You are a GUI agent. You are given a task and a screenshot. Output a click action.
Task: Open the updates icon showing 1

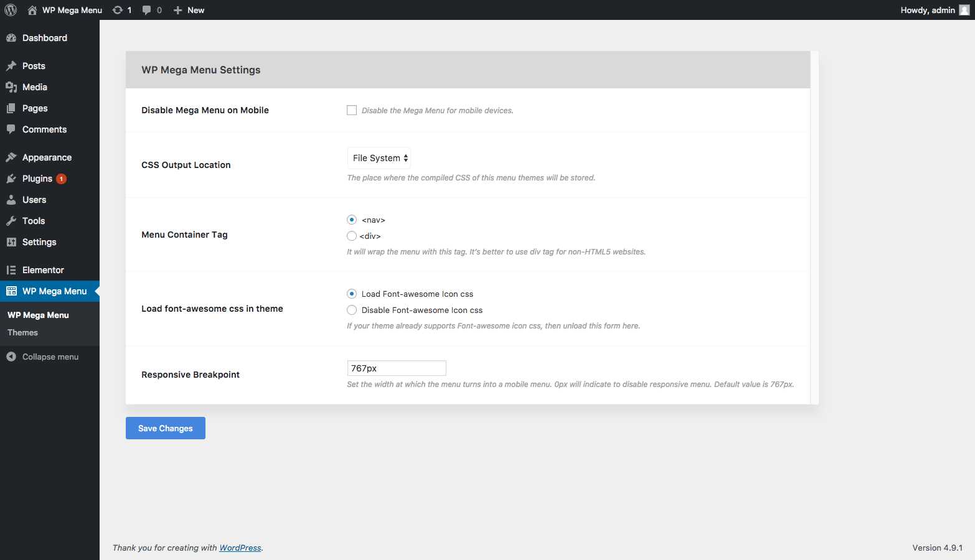(x=117, y=10)
